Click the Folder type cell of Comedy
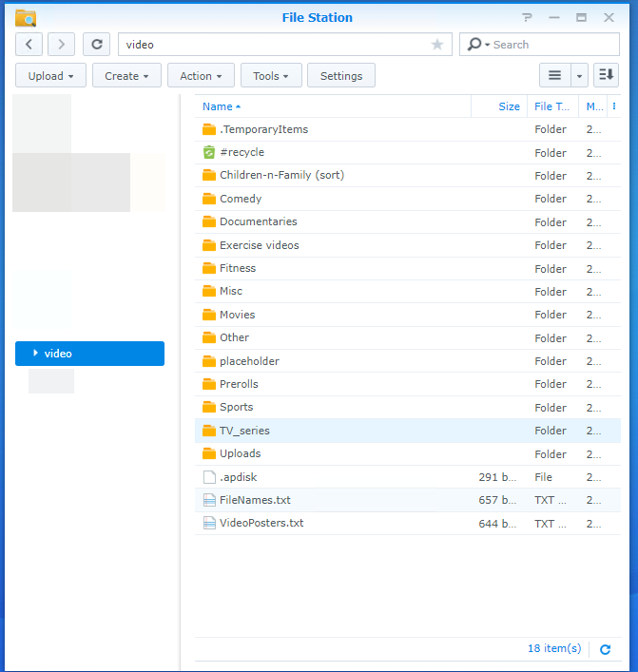Viewport: 638px width, 672px height. click(551, 199)
